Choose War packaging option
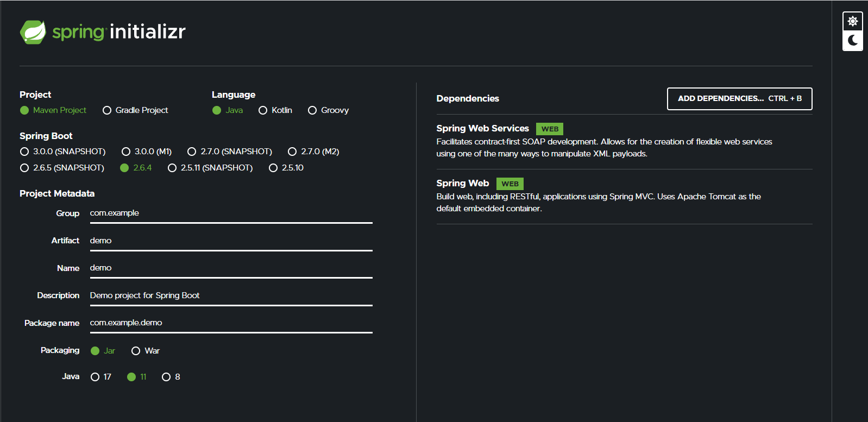The width and height of the screenshot is (868, 422). tap(146, 351)
